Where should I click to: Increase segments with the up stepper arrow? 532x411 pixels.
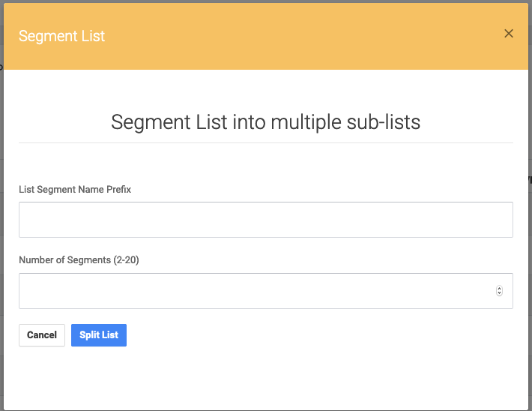pos(499,289)
